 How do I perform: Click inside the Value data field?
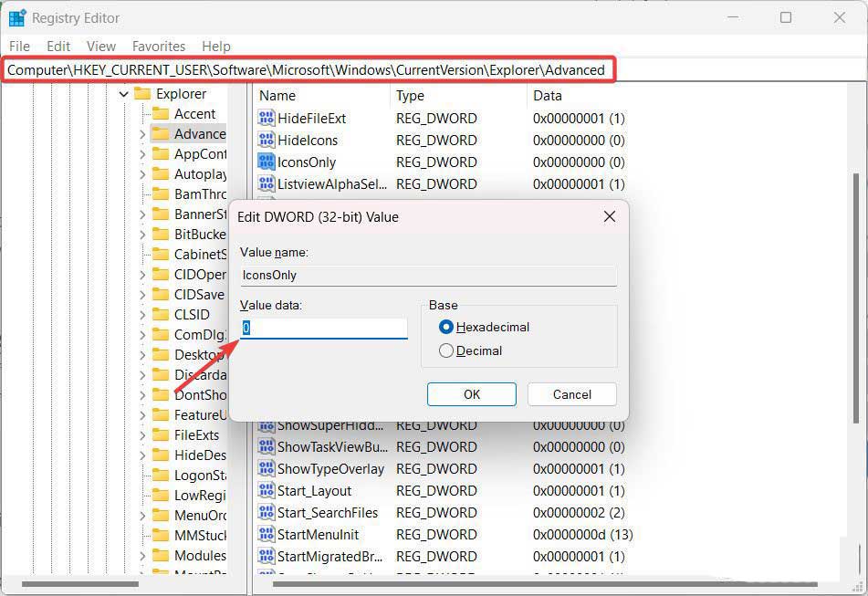point(319,327)
